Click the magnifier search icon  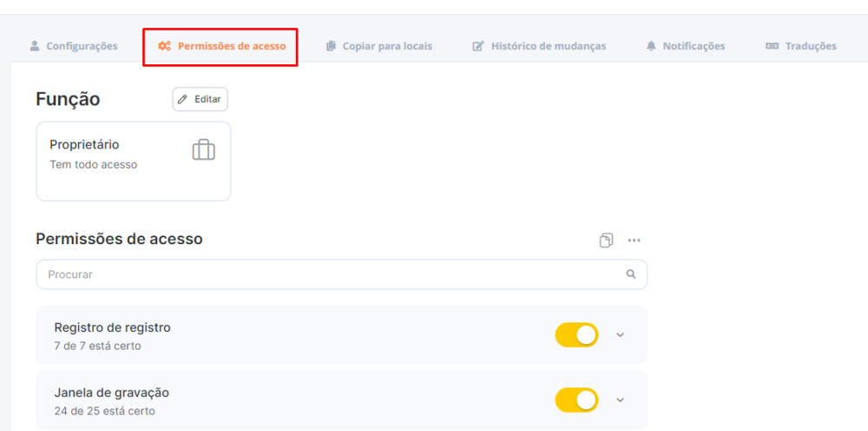pos(630,274)
